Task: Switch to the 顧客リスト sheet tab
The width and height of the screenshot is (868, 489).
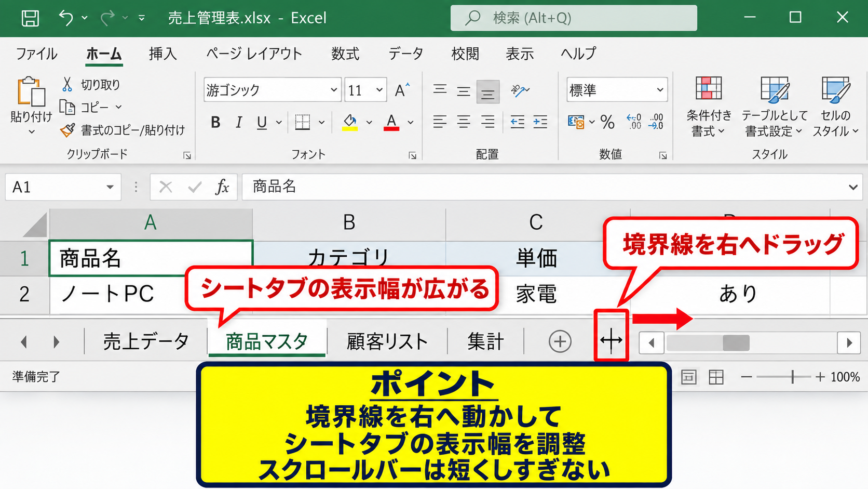Action: tap(387, 341)
